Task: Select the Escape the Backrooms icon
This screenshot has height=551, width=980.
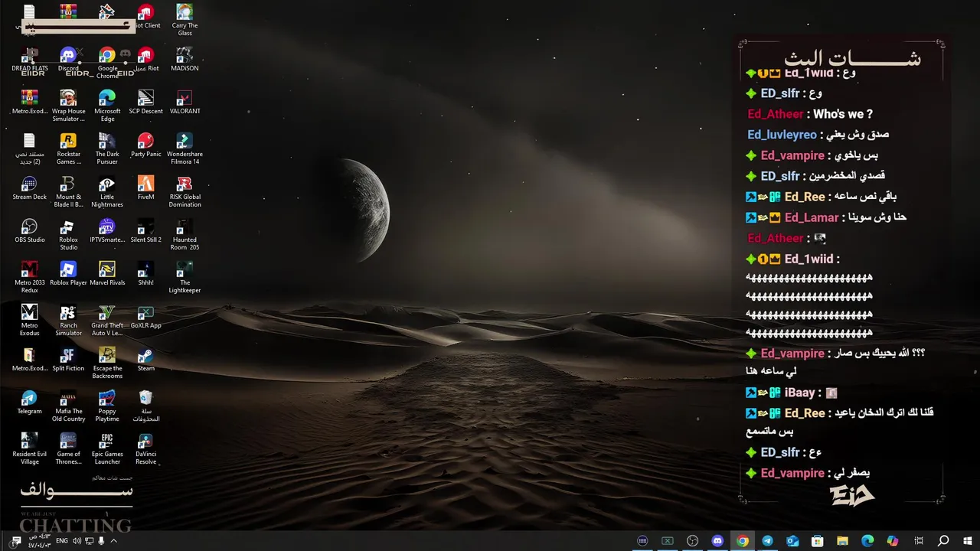Action: tap(107, 363)
